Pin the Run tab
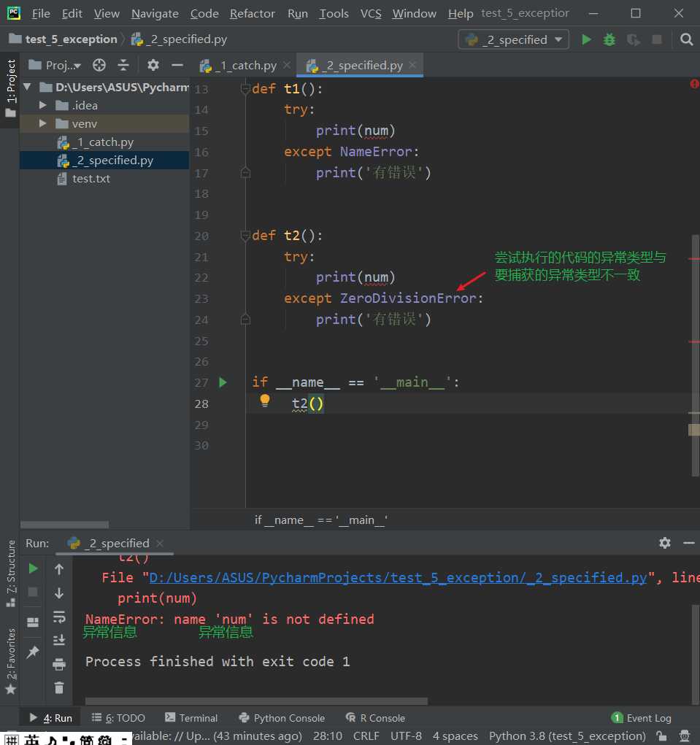 [x=33, y=652]
